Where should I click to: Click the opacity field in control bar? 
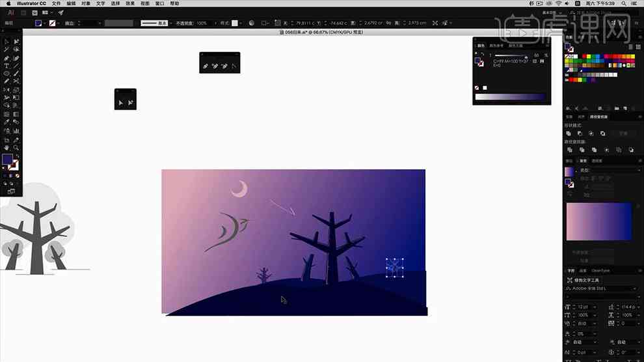click(x=204, y=23)
